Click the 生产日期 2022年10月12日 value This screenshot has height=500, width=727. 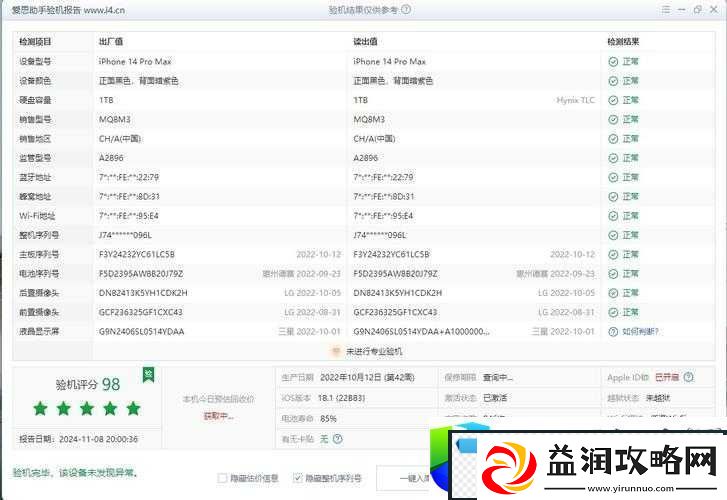[x=367, y=378]
